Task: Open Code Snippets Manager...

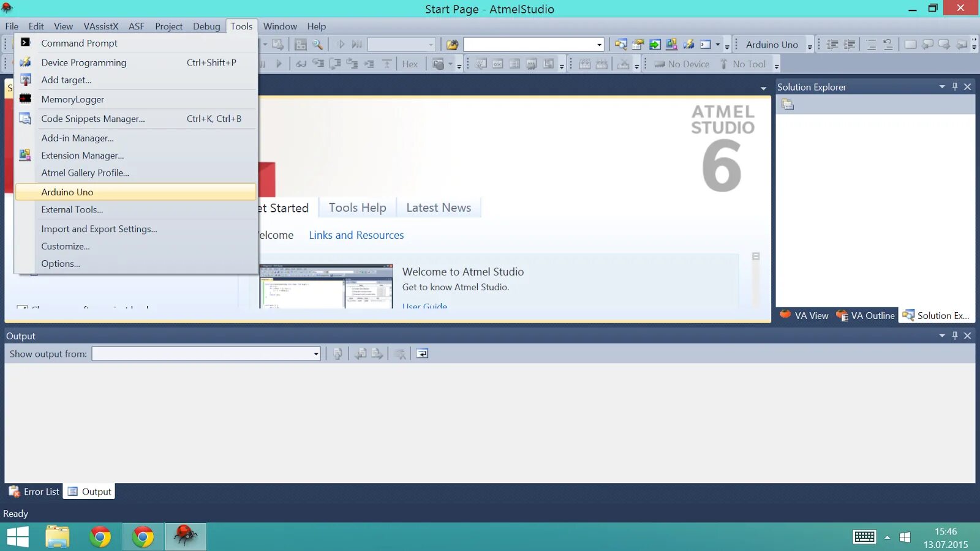Action: tap(135, 119)
